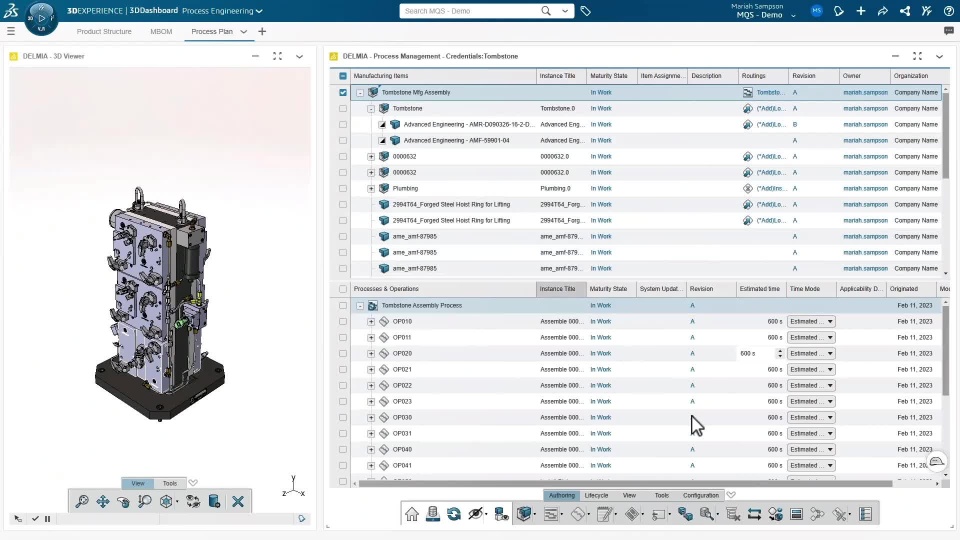
Task: Select the Pan arrows tool in the 3D Viewer toolbar
Action: point(103,501)
